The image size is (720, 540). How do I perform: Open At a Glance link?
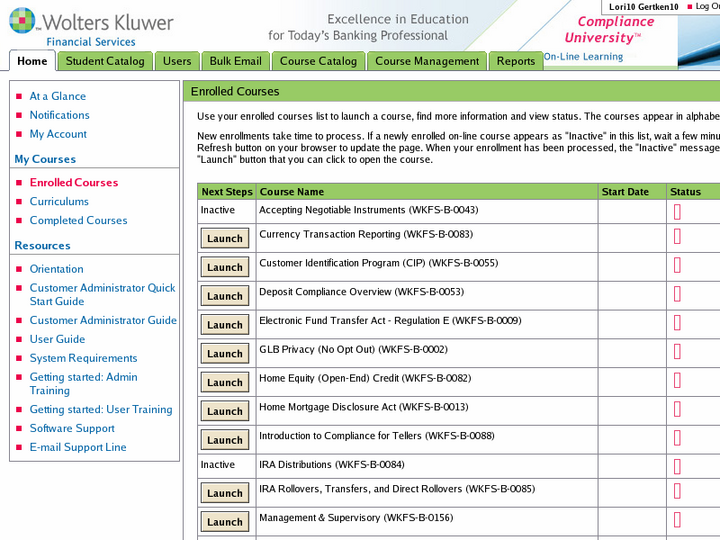pyautogui.click(x=58, y=96)
